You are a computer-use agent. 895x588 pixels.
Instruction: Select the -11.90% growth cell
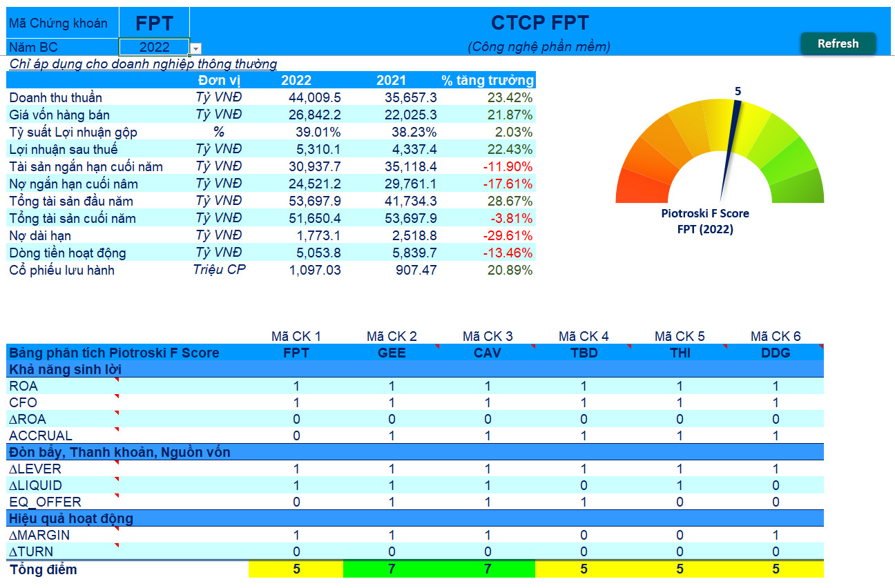[508, 166]
